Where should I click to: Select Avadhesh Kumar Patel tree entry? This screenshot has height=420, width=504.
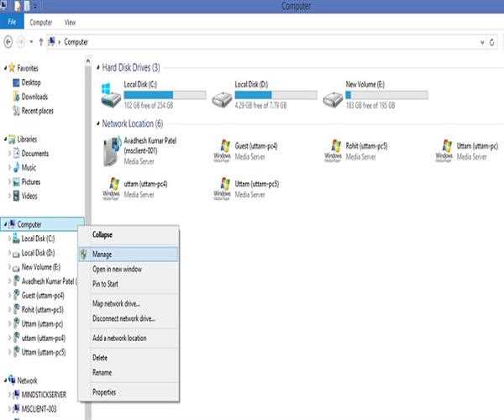(x=50, y=281)
